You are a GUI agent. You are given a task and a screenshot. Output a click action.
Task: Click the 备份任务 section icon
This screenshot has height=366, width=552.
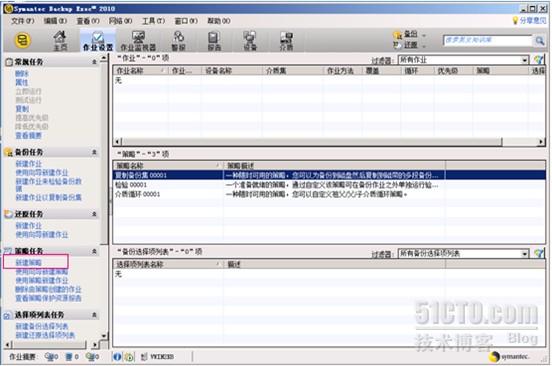click(8, 152)
